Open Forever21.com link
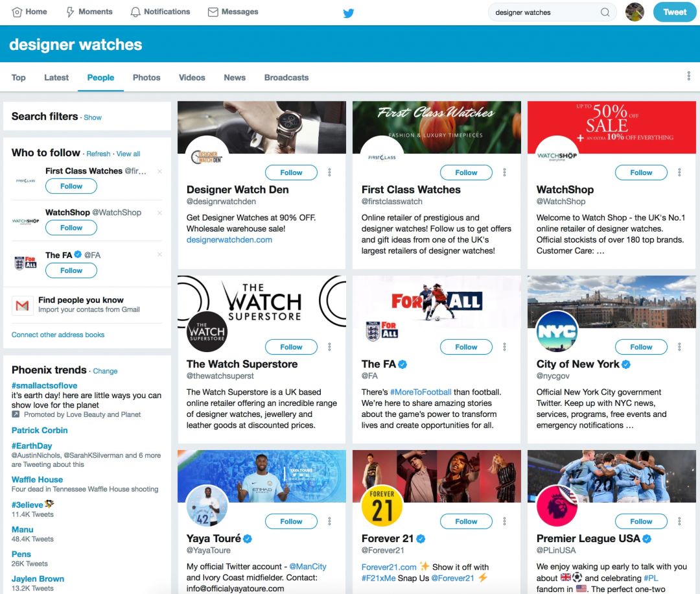This screenshot has width=700, height=594. point(389,567)
